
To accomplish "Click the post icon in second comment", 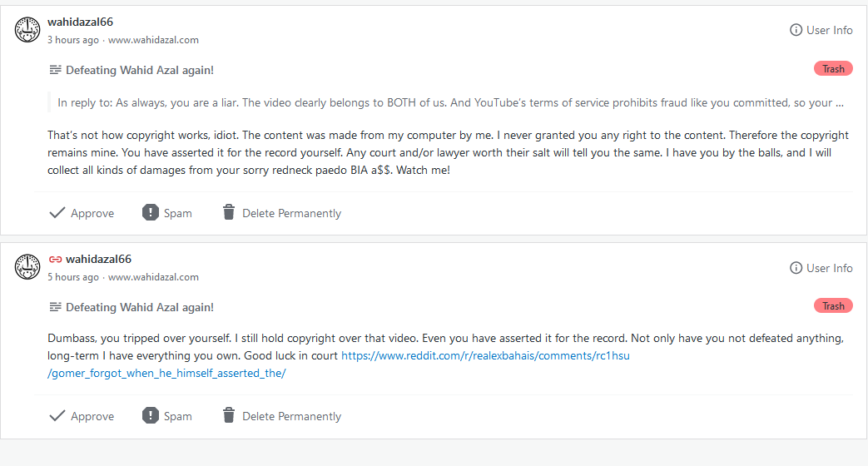I will pos(55,307).
